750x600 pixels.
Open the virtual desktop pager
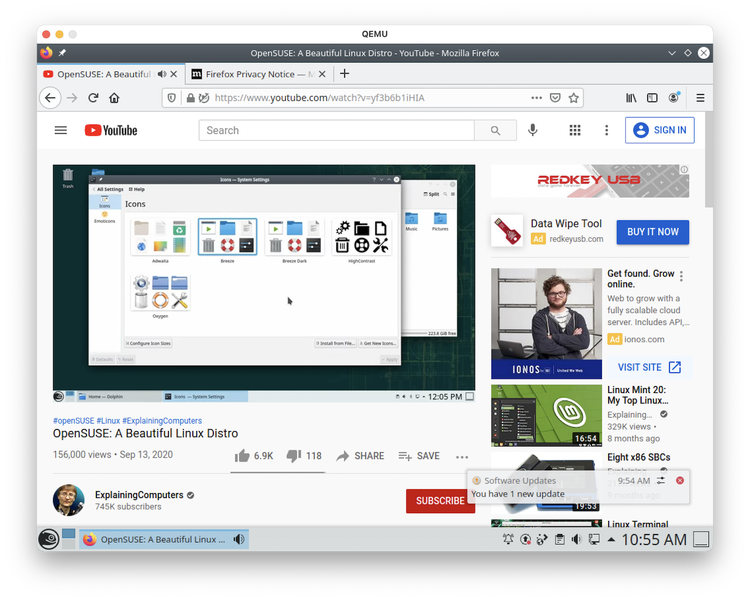[x=69, y=539]
